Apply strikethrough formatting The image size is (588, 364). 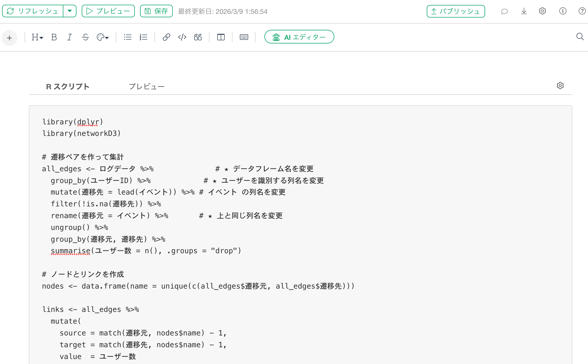85,37
